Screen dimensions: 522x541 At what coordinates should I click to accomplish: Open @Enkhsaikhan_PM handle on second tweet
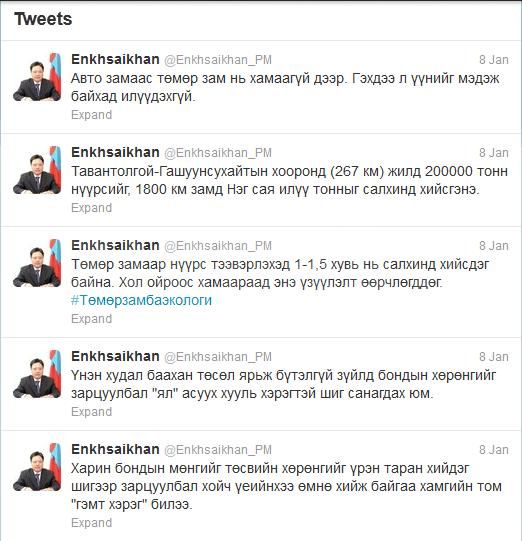click(218, 153)
